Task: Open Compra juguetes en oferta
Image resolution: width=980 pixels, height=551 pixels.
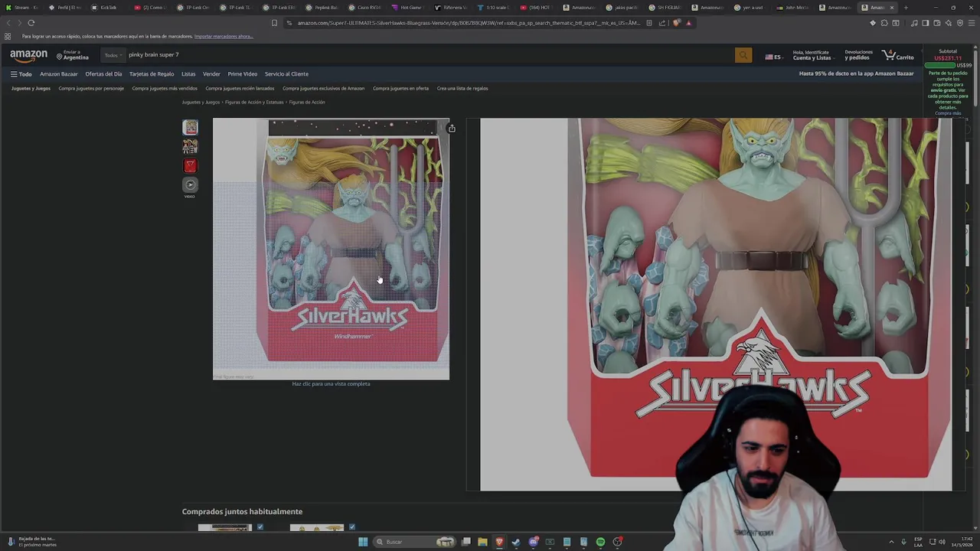Action: tap(400, 88)
